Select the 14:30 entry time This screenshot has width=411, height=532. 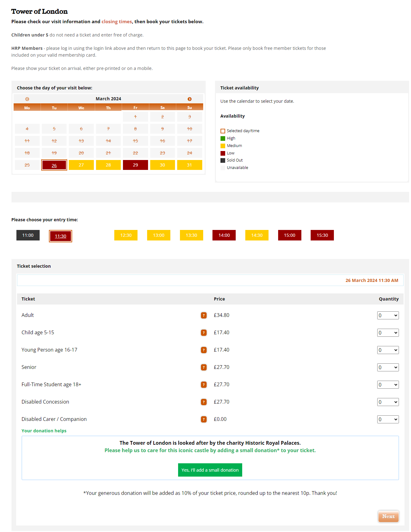point(257,235)
